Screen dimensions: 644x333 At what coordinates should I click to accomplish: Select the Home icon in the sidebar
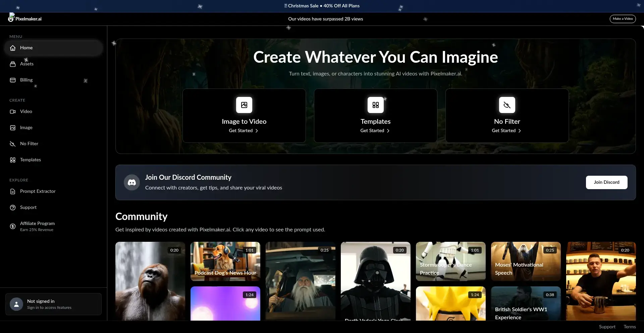pyautogui.click(x=12, y=48)
